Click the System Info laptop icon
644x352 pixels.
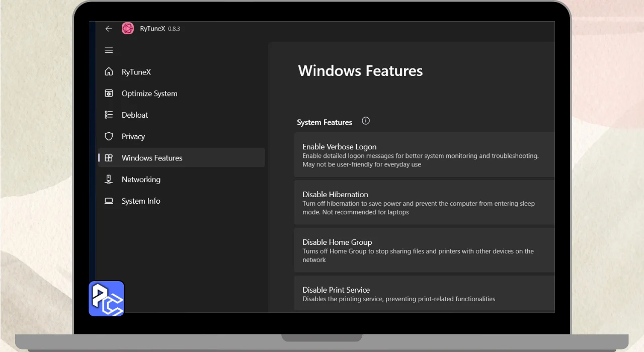[x=109, y=201]
